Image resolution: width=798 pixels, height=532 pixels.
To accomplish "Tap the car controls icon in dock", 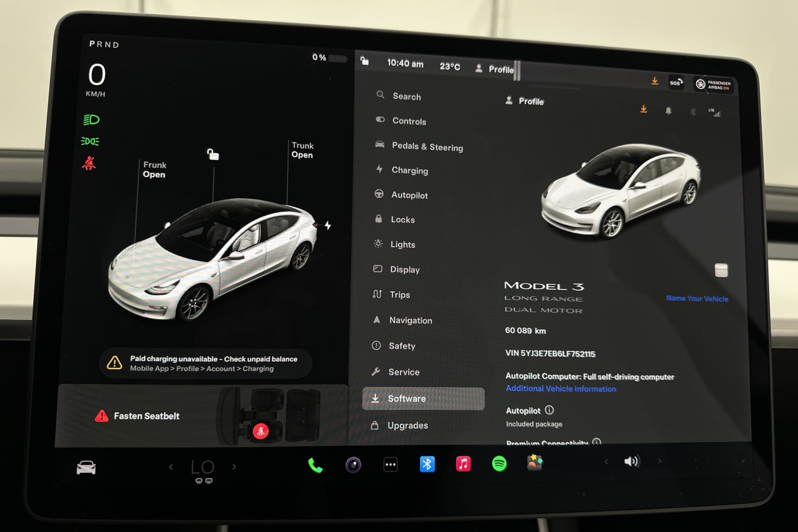I will [86, 467].
